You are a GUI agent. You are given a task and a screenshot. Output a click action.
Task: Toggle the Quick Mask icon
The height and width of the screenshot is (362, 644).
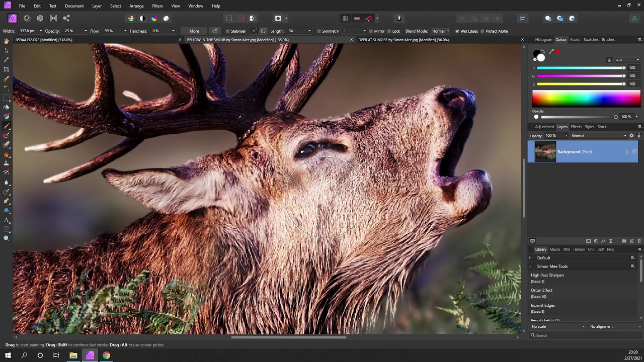pos(278,19)
